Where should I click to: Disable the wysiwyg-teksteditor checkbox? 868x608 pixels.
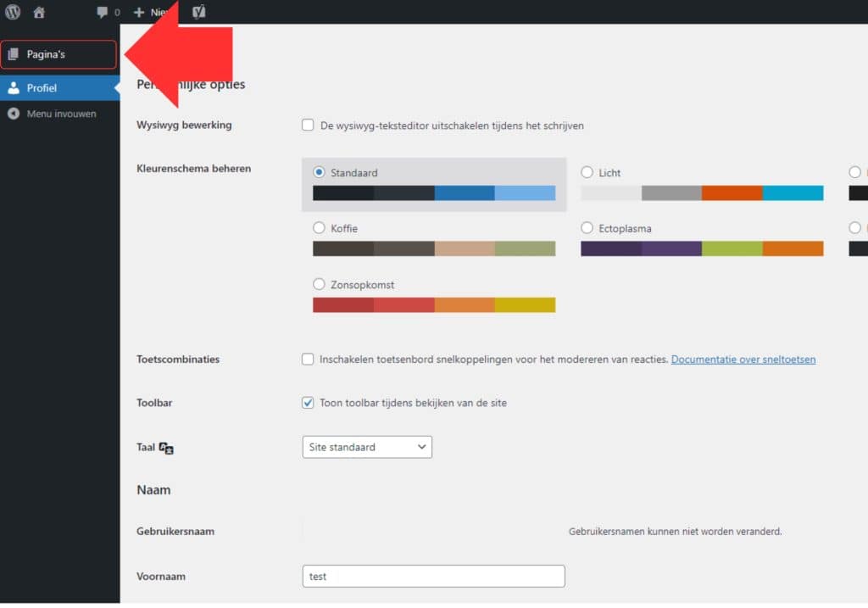(308, 125)
